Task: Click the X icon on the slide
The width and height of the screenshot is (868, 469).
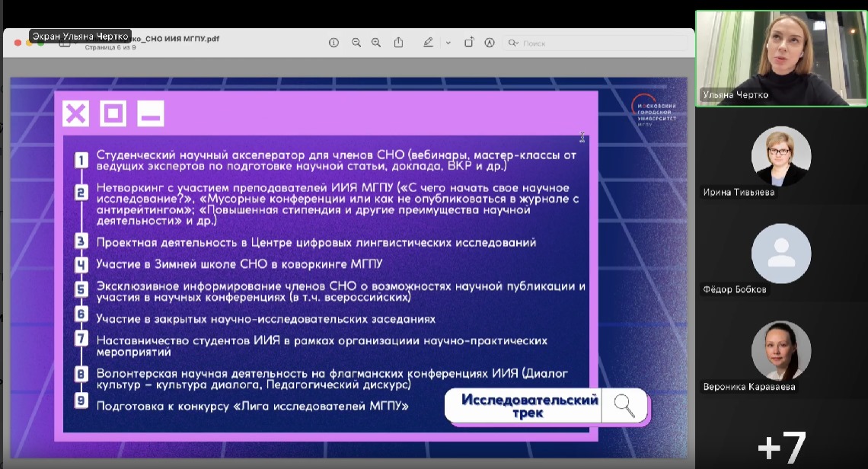Action: point(75,114)
